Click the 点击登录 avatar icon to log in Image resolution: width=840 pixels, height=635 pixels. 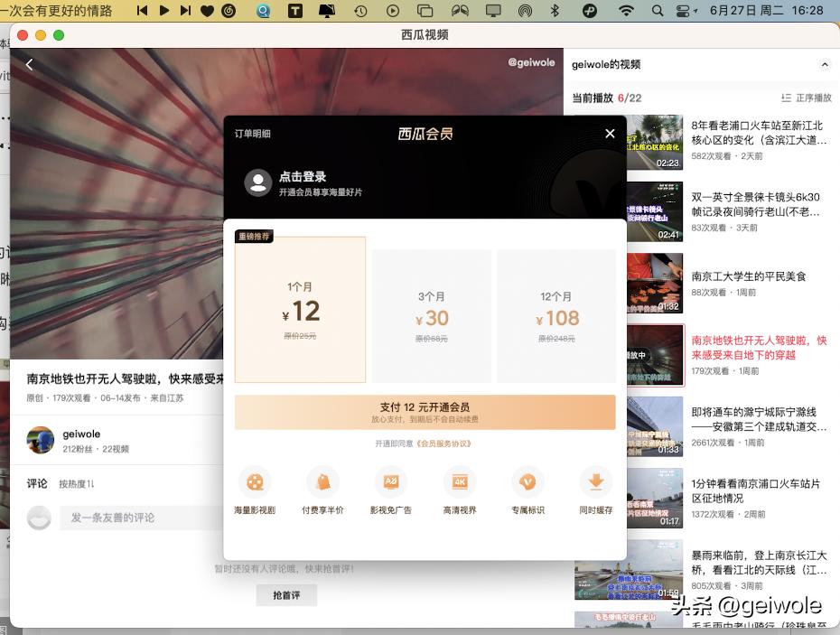click(257, 183)
